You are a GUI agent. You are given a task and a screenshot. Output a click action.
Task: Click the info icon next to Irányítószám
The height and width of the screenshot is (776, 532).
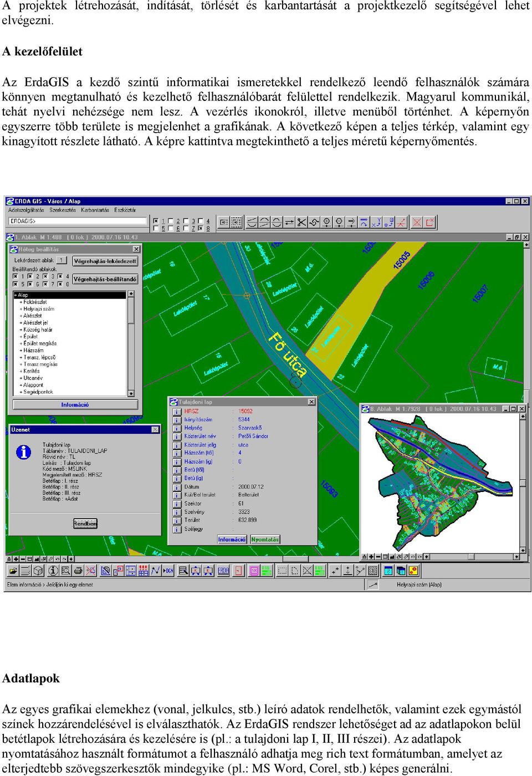tap(177, 420)
